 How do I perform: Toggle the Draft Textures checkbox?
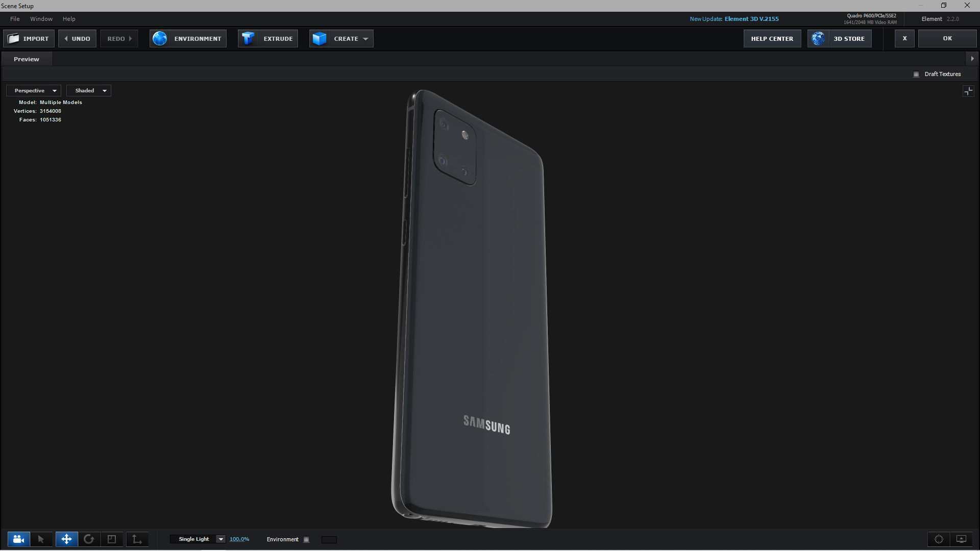pos(916,74)
